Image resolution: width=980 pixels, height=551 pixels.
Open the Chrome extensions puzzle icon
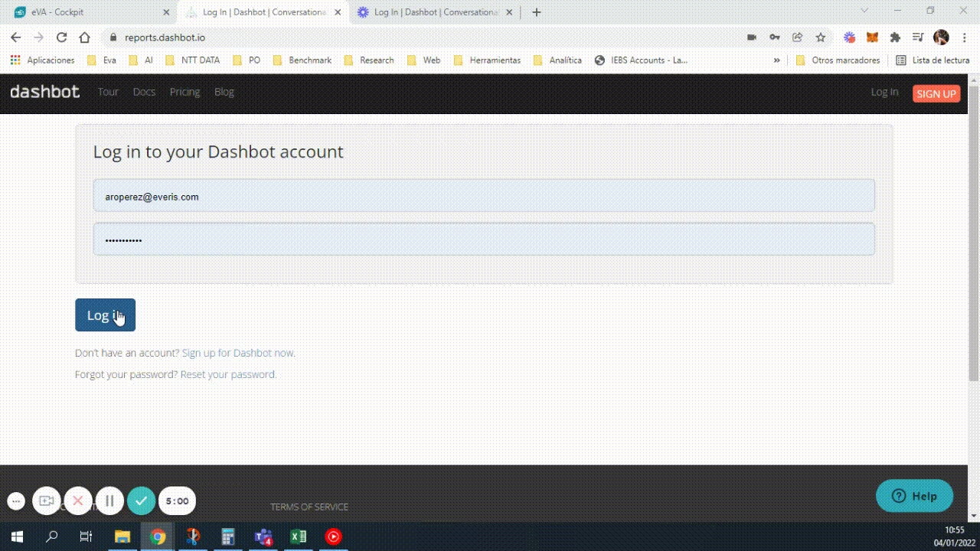pyautogui.click(x=895, y=37)
